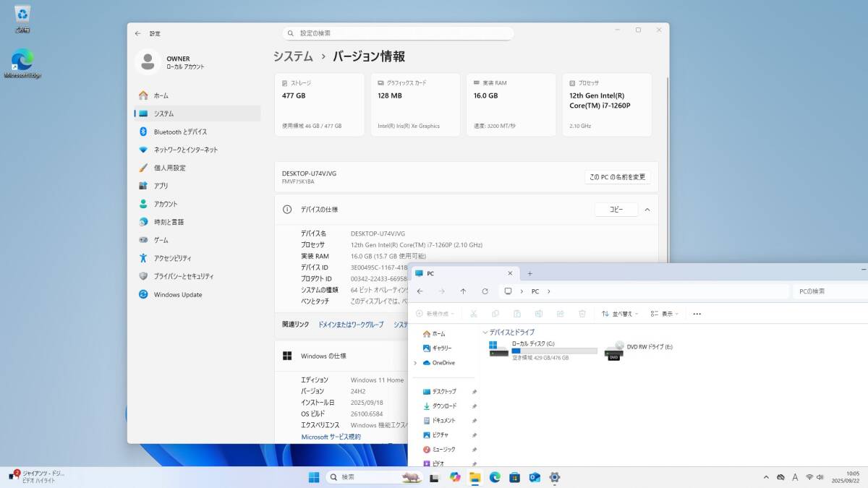Unpin ドキュメント from quick access
This screenshot has width=868, height=488.
click(474, 420)
